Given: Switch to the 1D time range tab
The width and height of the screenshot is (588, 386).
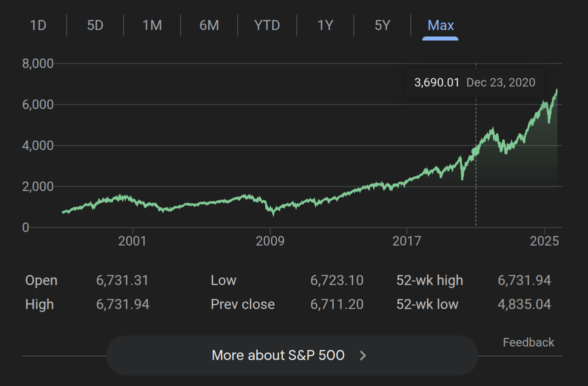Looking at the screenshot, I should [38, 25].
